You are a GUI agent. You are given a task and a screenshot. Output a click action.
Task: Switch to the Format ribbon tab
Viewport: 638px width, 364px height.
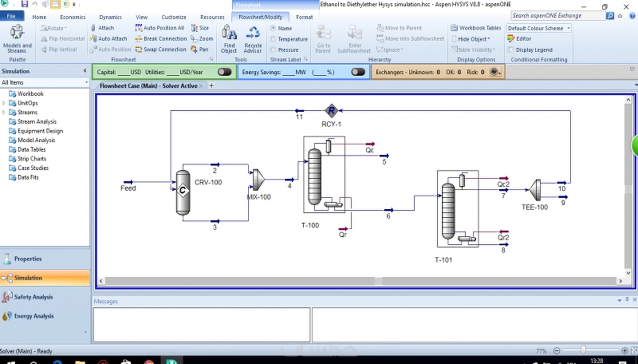coord(304,17)
